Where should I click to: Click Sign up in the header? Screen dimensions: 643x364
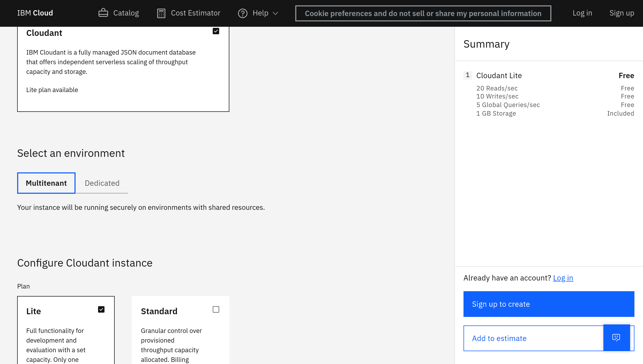(622, 13)
